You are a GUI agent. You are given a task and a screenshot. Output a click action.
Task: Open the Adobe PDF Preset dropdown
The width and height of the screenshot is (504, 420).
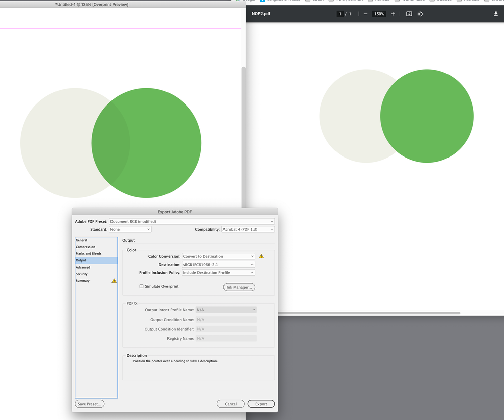click(x=192, y=221)
